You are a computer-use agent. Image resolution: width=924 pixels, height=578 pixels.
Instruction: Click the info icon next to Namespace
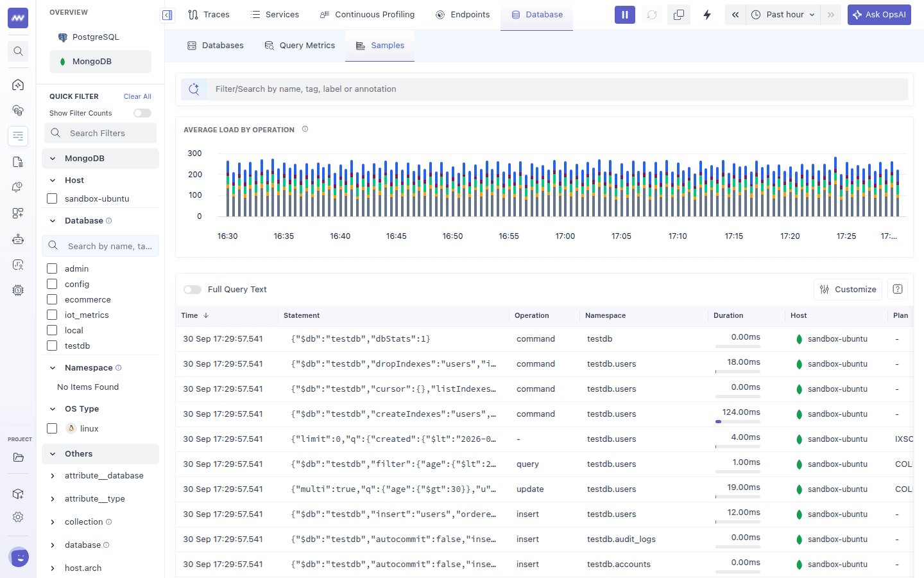118,367
